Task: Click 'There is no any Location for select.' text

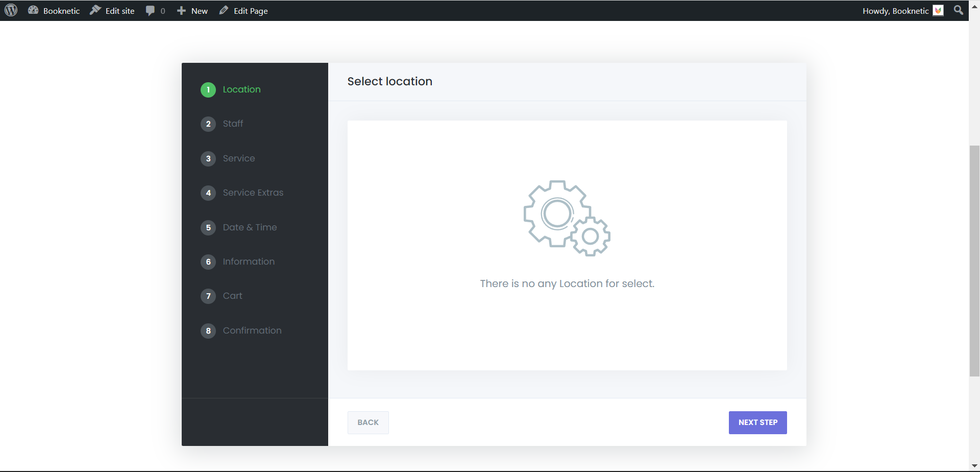Action: coord(567,284)
